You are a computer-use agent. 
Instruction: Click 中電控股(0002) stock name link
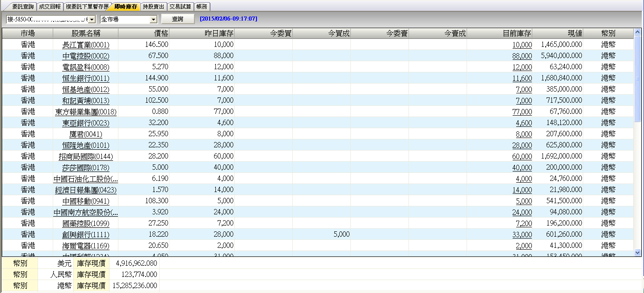(86, 56)
